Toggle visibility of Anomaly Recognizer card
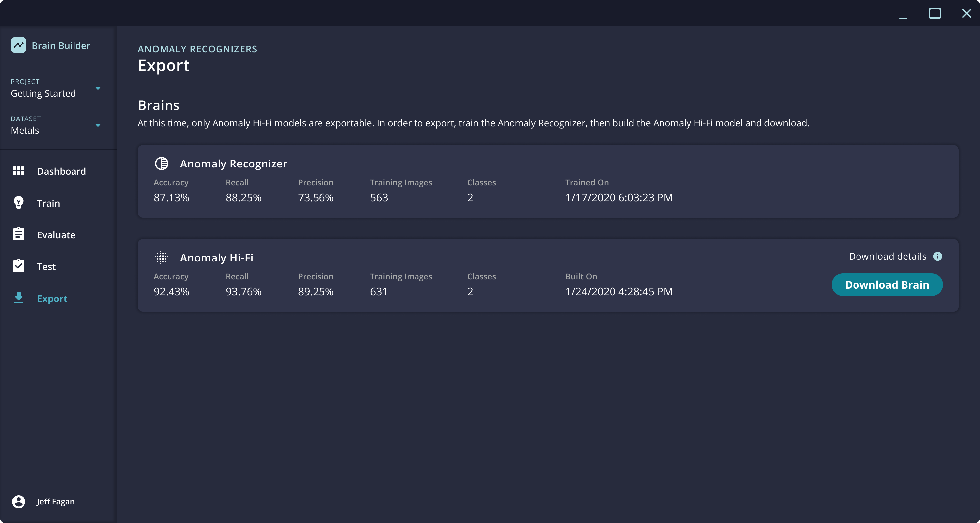 161,163
